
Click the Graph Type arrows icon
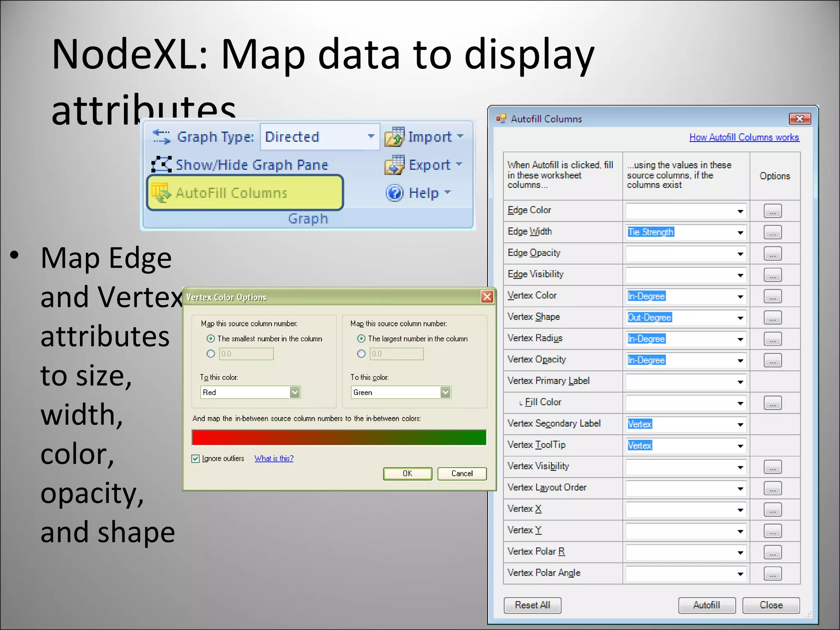161,137
